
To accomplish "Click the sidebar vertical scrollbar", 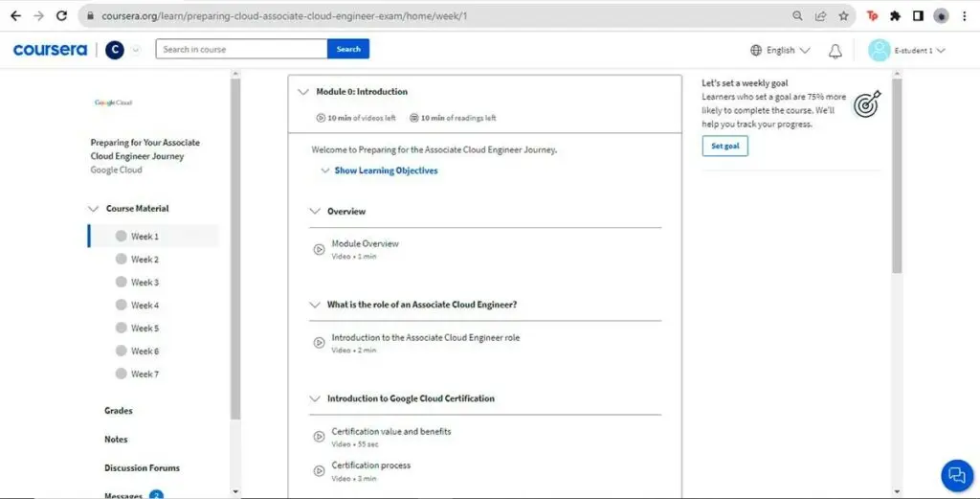I will (235, 249).
